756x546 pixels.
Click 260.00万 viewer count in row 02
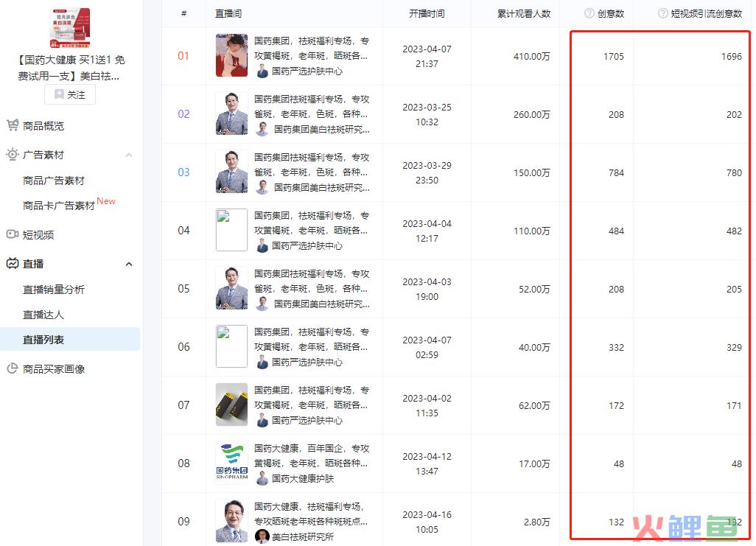(532, 114)
